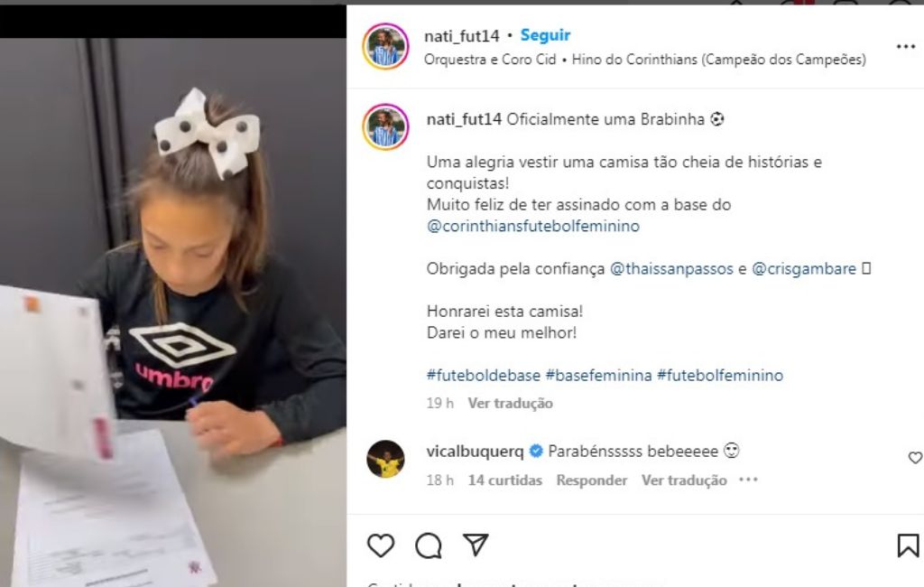Like vicalbuquerq's comment heart
Screen dimensions: 924x587
click(916, 457)
